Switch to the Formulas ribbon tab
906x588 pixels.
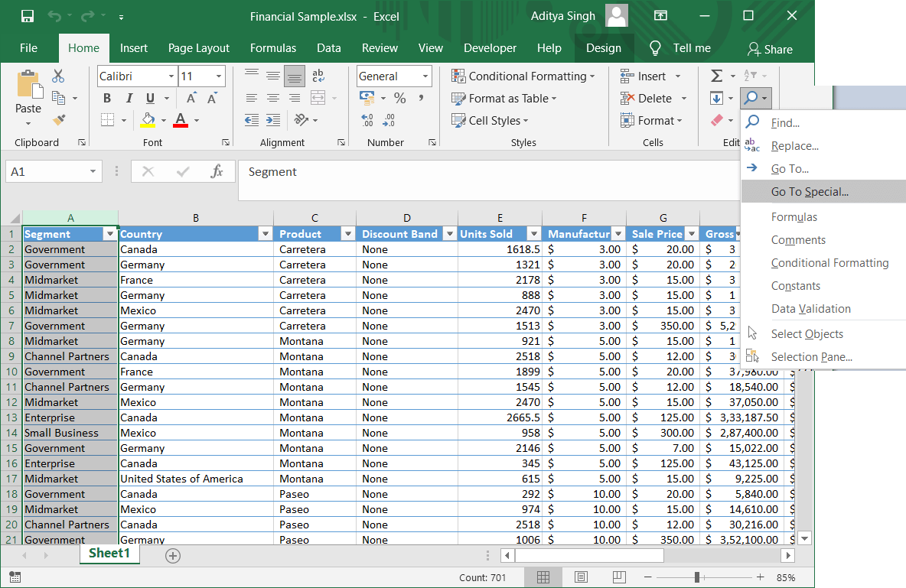coord(273,47)
